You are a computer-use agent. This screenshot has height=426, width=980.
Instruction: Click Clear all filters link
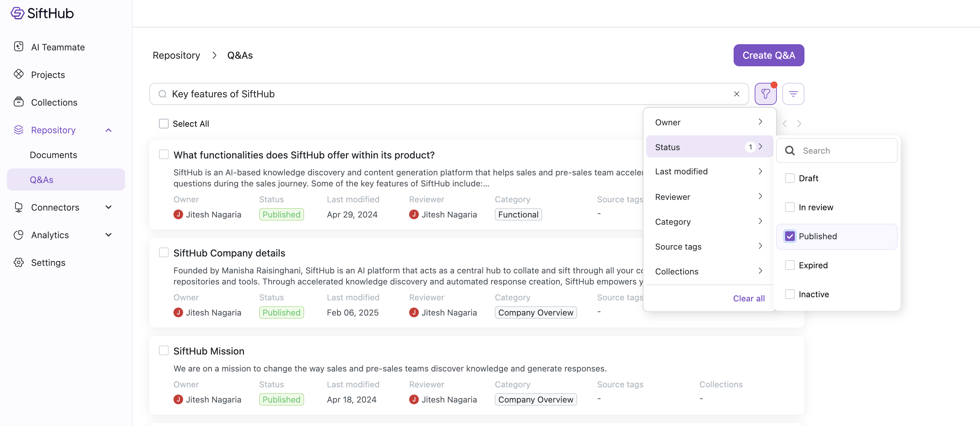point(748,298)
